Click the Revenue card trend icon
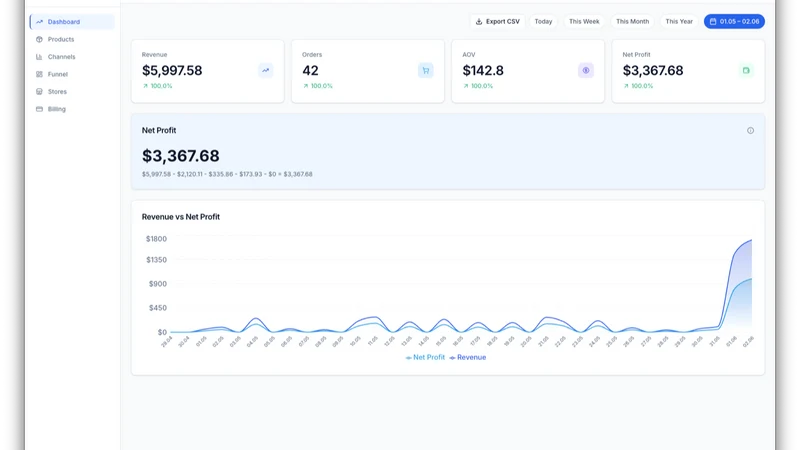Screen dimensions: 800x450 [265, 70]
